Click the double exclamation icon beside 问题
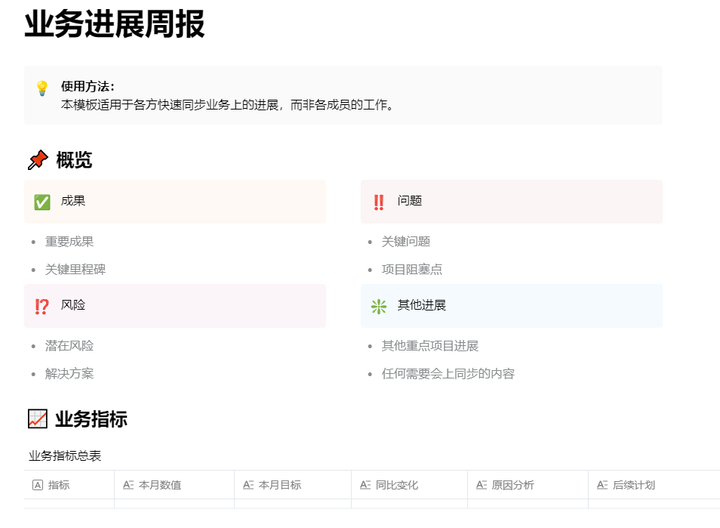Viewport: 720px width, 528px height. [378, 202]
